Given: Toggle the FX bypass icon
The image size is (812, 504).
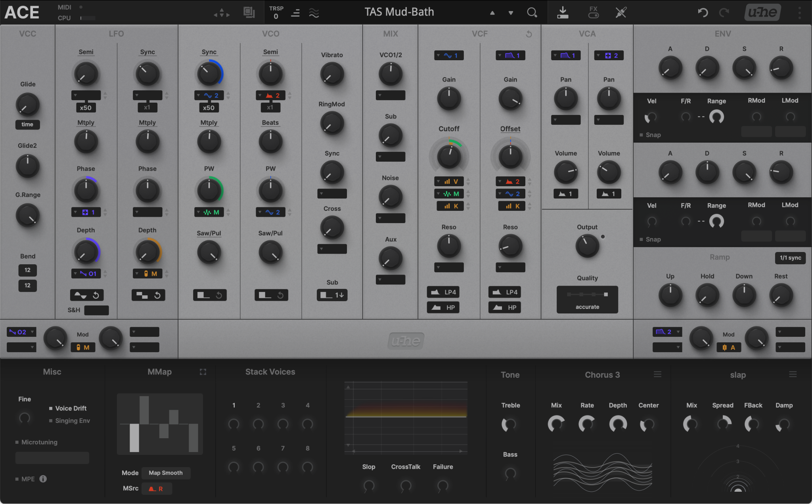Looking at the screenshot, I should tap(593, 13).
